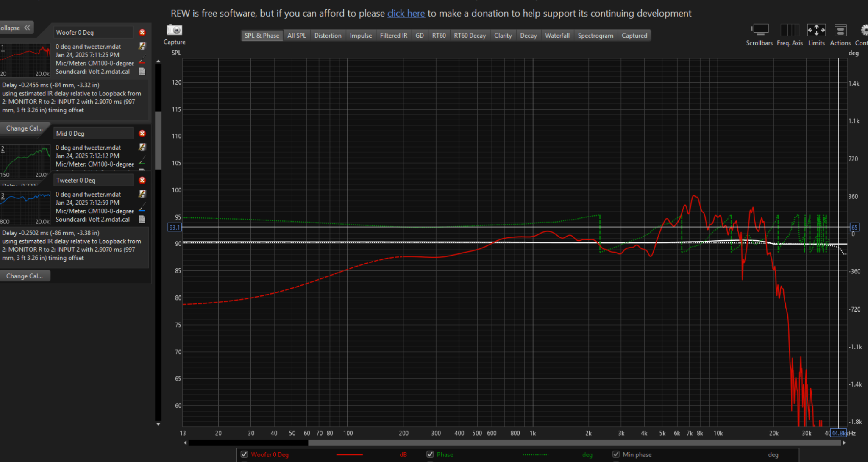Open the Freq. Axis icon

(790, 30)
